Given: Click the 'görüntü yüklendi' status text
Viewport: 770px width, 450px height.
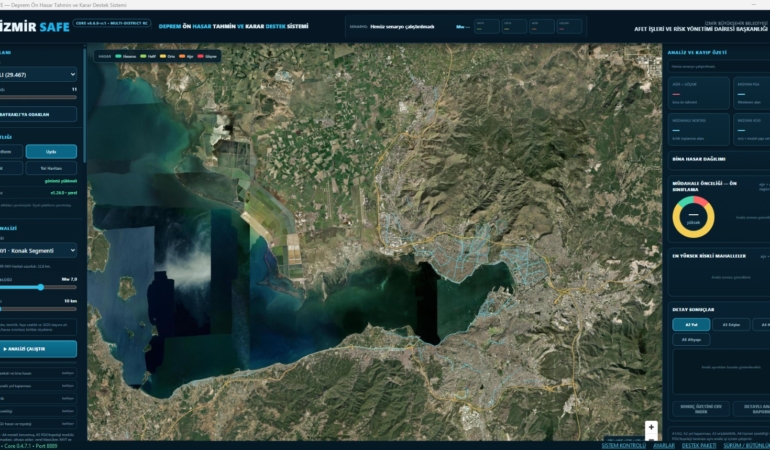Looking at the screenshot, I should click(61, 181).
